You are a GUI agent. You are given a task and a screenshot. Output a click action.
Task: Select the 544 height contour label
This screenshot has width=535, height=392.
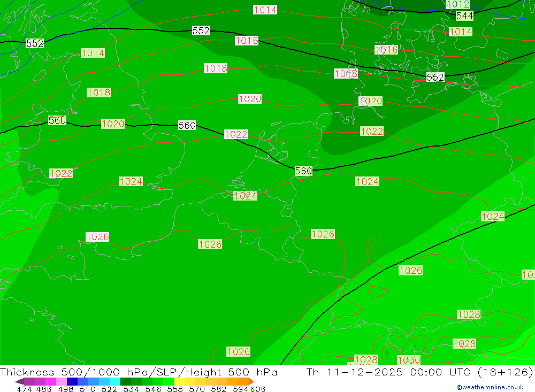[464, 16]
